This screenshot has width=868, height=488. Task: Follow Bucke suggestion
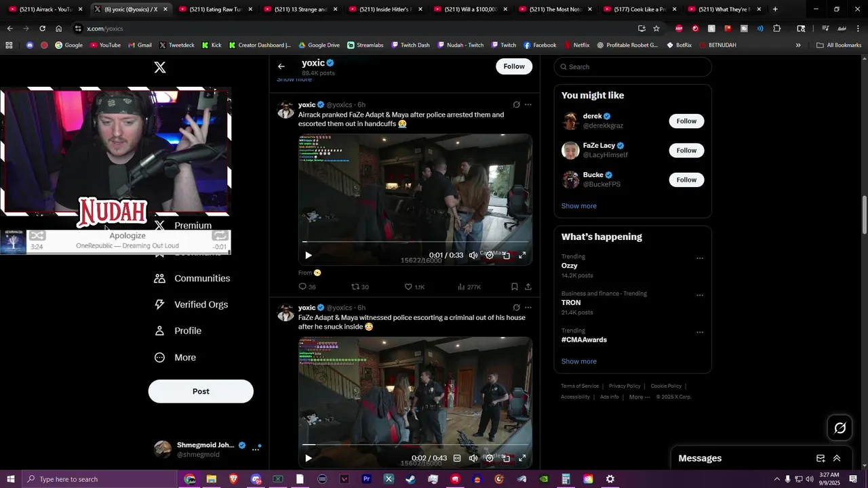[686, 180]
